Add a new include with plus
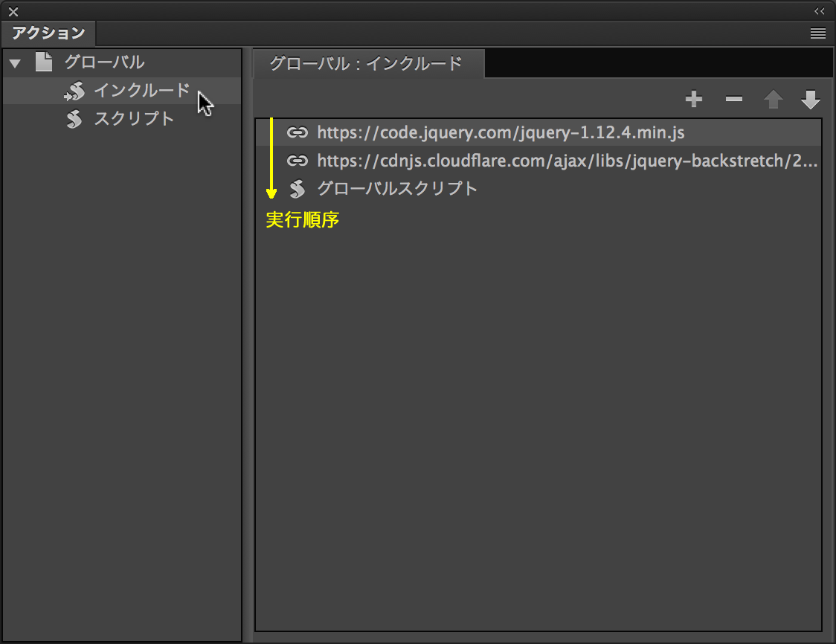The width and height of the screenshot is (836, 644). coord(694,99)
